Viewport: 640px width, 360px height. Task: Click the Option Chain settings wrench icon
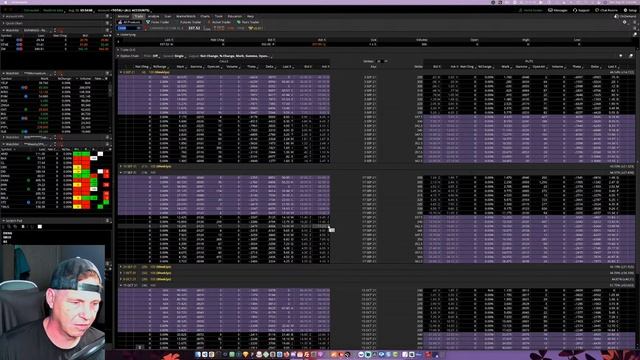pyautogui.click(x=631, y=56)
